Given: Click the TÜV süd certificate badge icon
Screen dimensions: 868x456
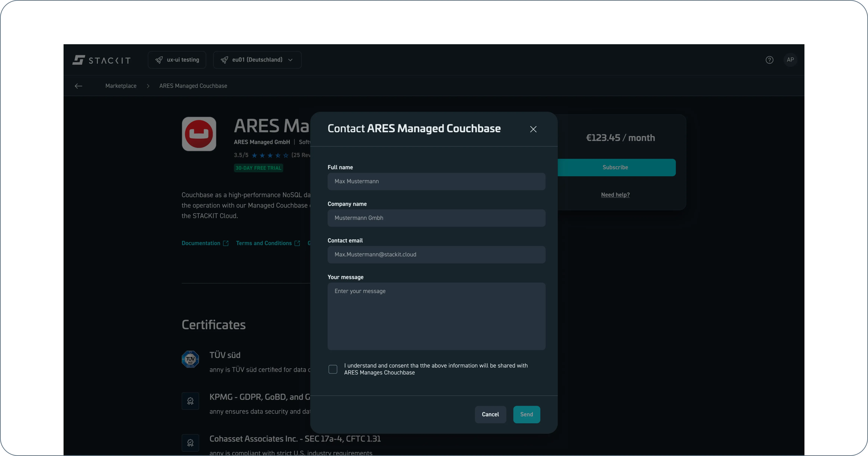Looking at the screenshot, I should pyautogui.click(x=190, y=359).
